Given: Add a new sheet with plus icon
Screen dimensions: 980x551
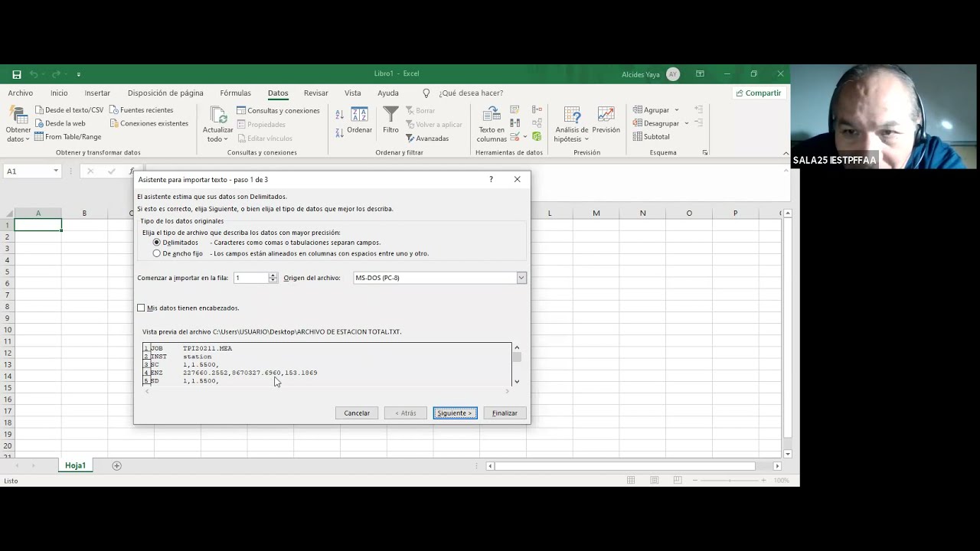Looking at the screenshot, I should click(116, 465).
